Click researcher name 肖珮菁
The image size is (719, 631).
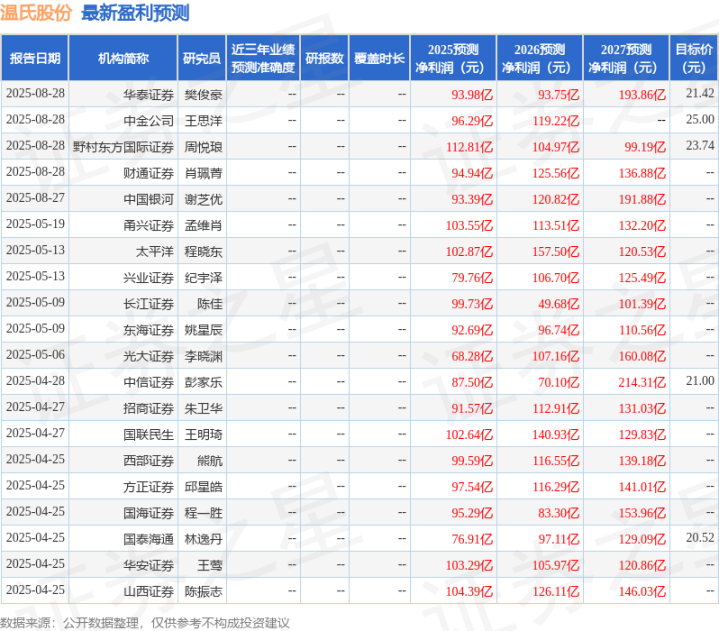click(203, 173)
